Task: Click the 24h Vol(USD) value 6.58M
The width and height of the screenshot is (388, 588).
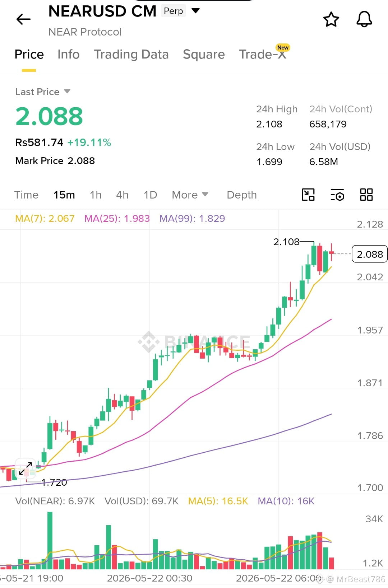Action: pyautogui.click(x=323, y=162)
